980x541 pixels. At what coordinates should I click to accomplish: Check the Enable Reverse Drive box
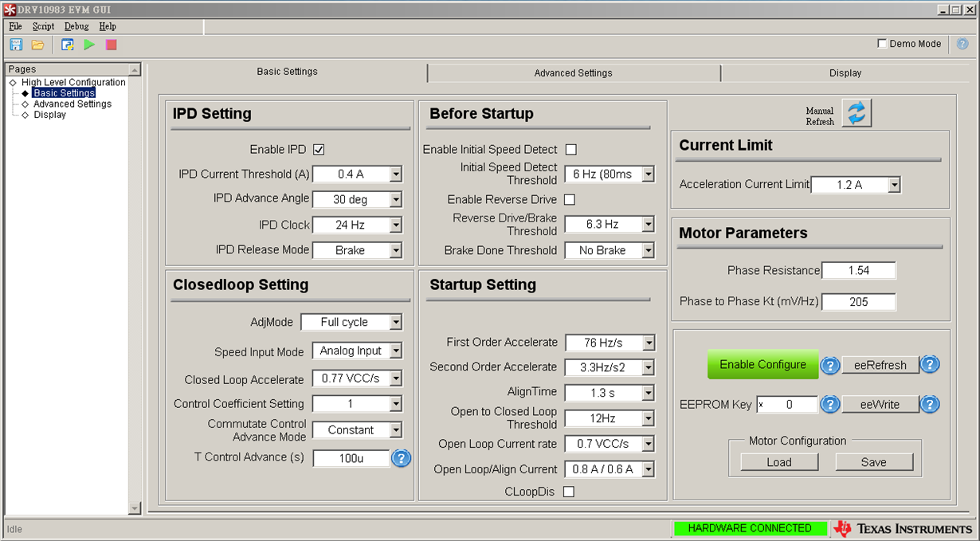pyautogui.click(x=569, y=199)
